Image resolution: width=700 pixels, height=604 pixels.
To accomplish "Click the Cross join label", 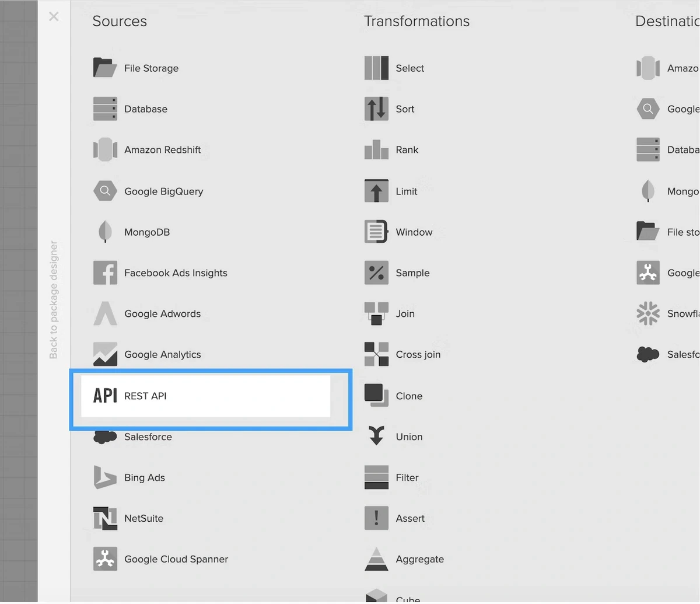I will (418, 355).
